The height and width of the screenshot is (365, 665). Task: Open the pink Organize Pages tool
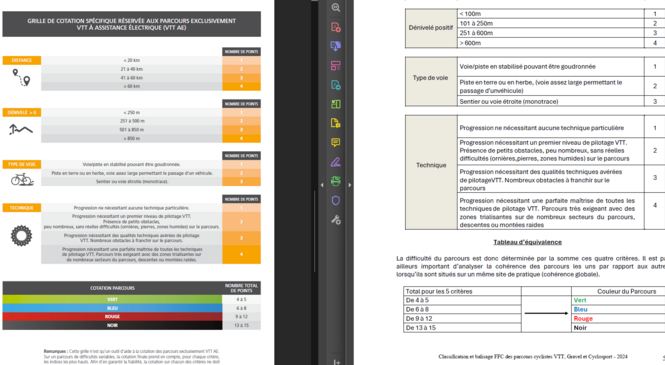(x=335, y=66)
